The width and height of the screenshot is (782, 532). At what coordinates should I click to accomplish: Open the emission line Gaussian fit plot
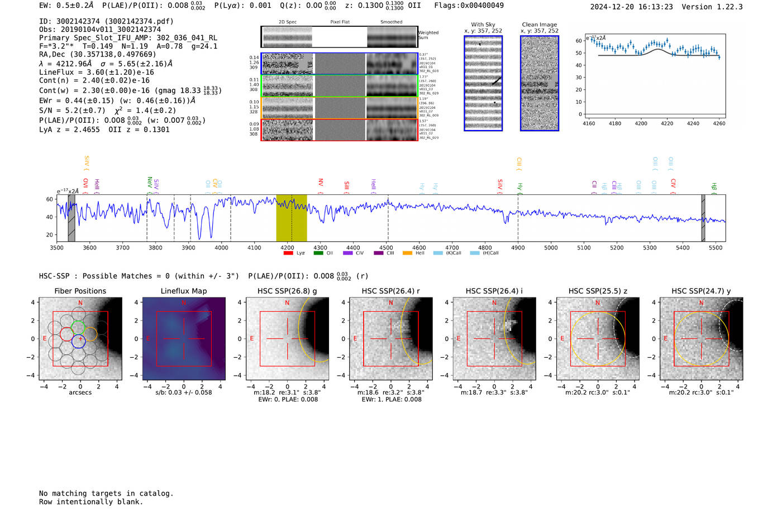point(655,76)
